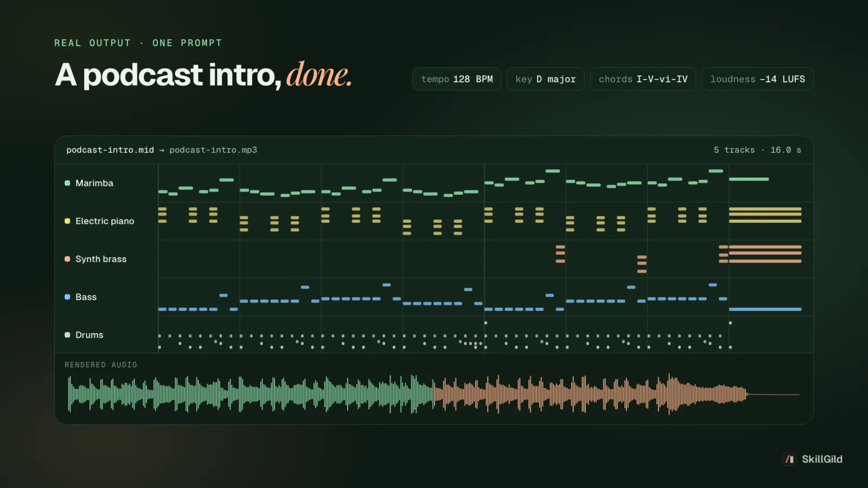Click the long final Bass note

click(x=765, y=309)
